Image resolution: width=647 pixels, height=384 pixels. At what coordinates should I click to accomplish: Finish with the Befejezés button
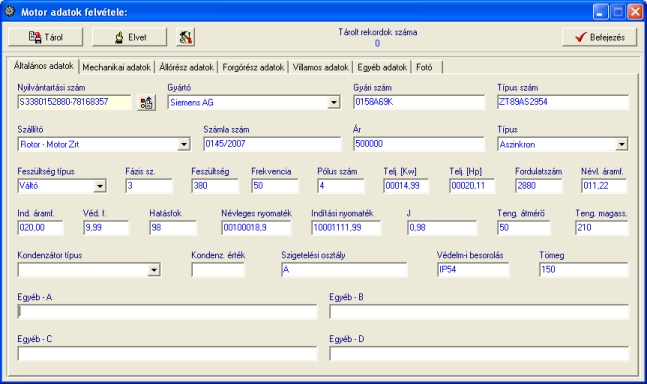pos(599,37)
